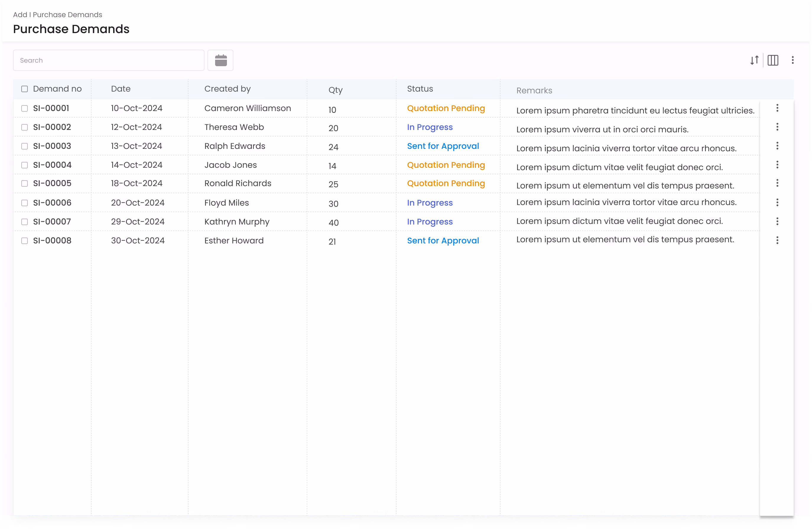Open row actions menu for SI-00005
This screenshot has width=812, height=530.
click(x=777, y=183)
